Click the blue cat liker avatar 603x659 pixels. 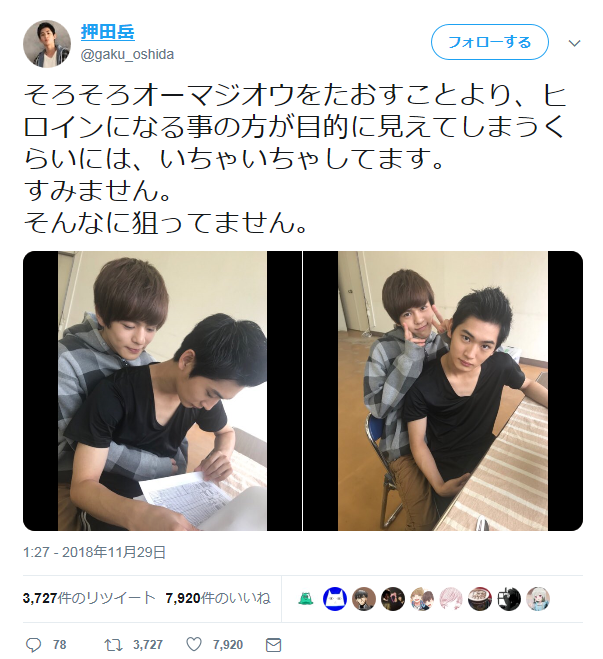coord(335,598)
